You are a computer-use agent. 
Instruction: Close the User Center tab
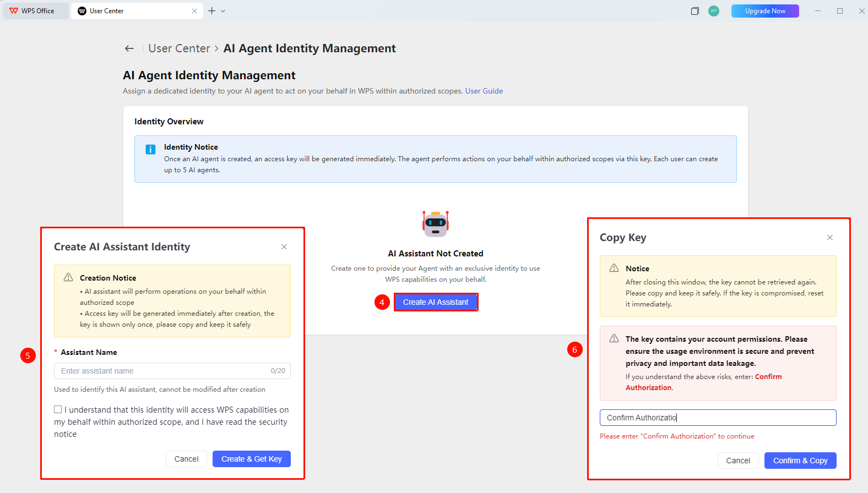click(194, 11)
